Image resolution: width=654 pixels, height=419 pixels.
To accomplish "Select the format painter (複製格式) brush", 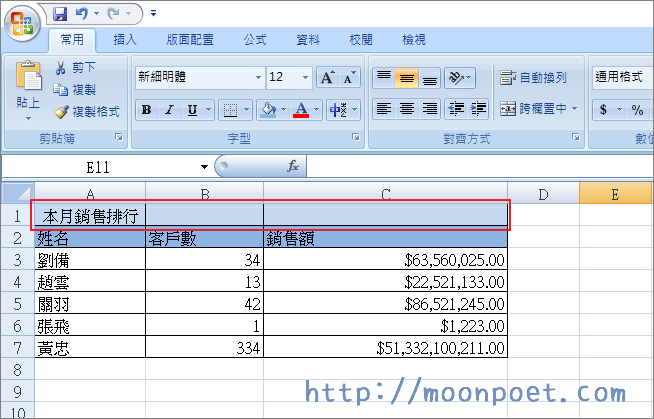I will (x=60, y=111).
